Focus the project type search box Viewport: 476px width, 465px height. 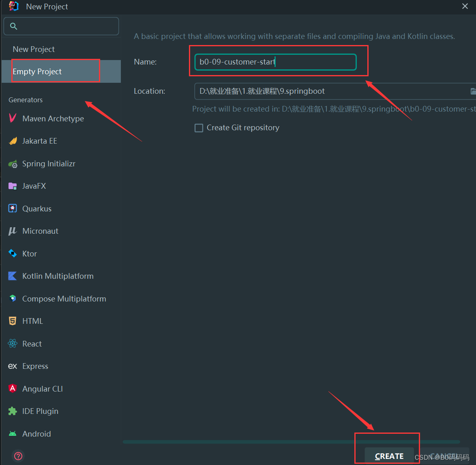coord(61,26)
